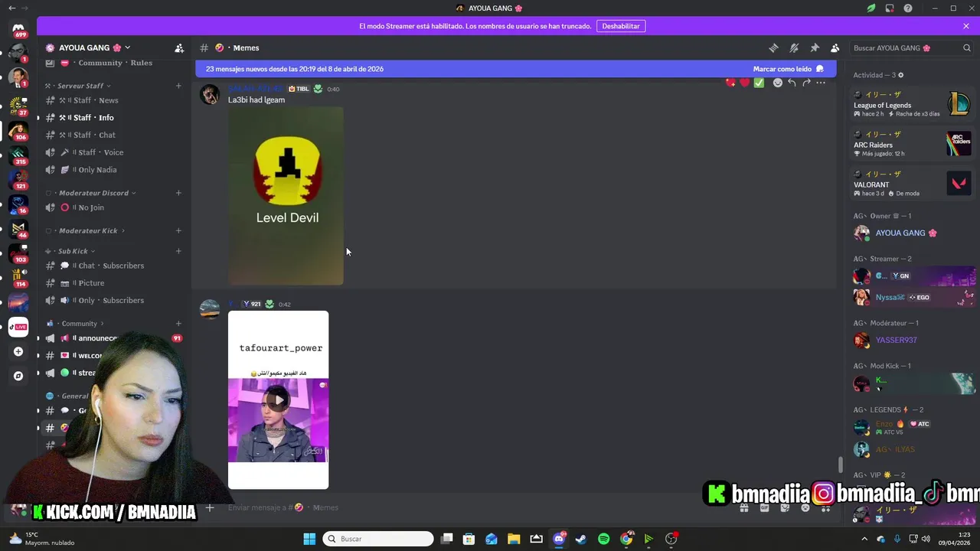Open the Threads icon in channel header
This screenshot has width=980, height=551.
(773, 47)
